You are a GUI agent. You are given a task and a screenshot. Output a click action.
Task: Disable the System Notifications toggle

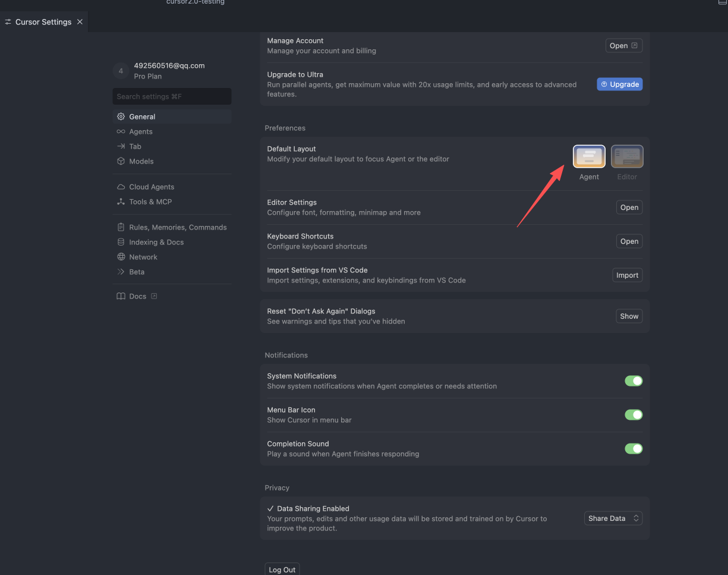(634, 381)
